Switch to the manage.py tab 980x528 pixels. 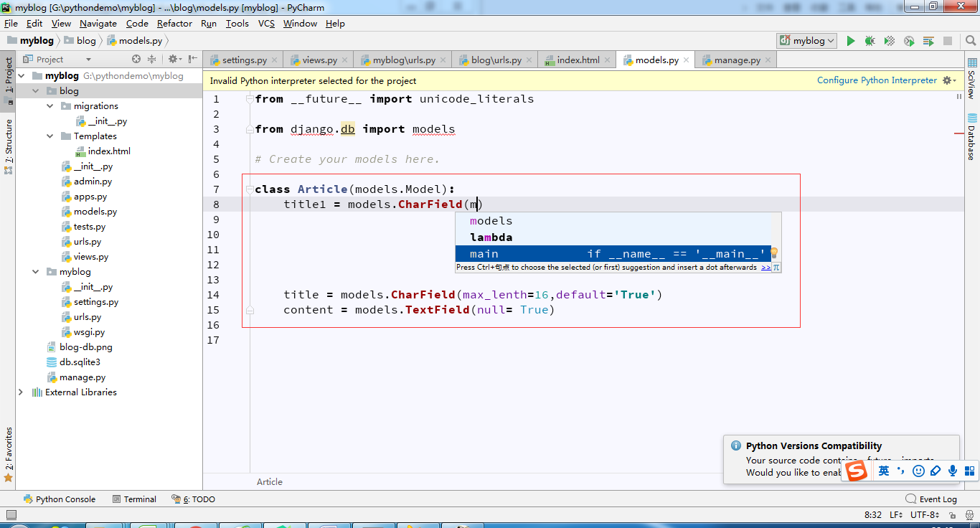click(738, 60)
